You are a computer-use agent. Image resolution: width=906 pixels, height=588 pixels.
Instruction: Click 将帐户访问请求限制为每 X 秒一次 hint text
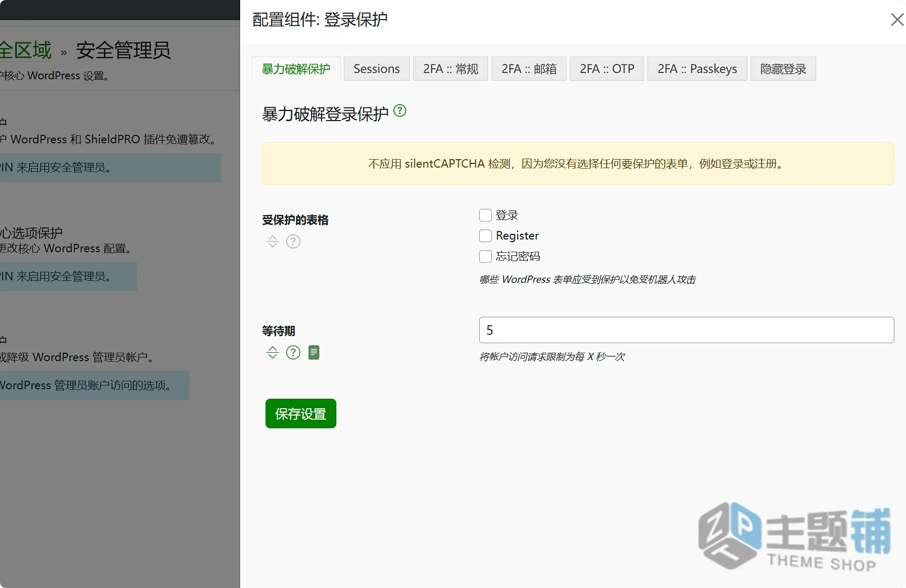click(552, 356)
